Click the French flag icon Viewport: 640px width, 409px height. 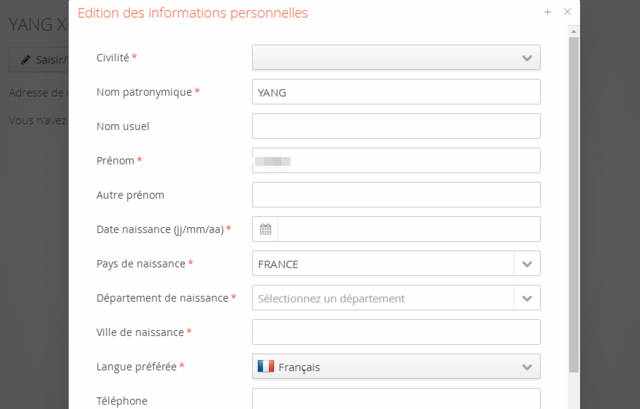coord(266,367)
